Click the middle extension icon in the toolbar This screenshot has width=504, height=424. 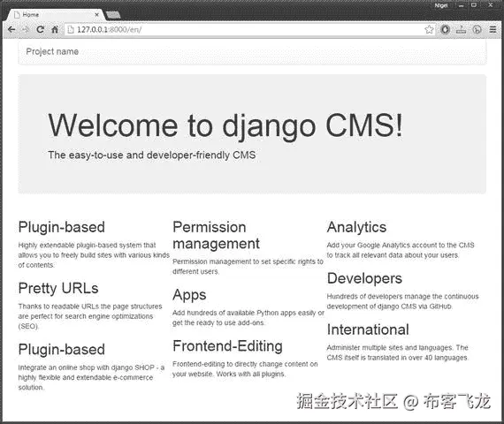(x=462, y=30)
